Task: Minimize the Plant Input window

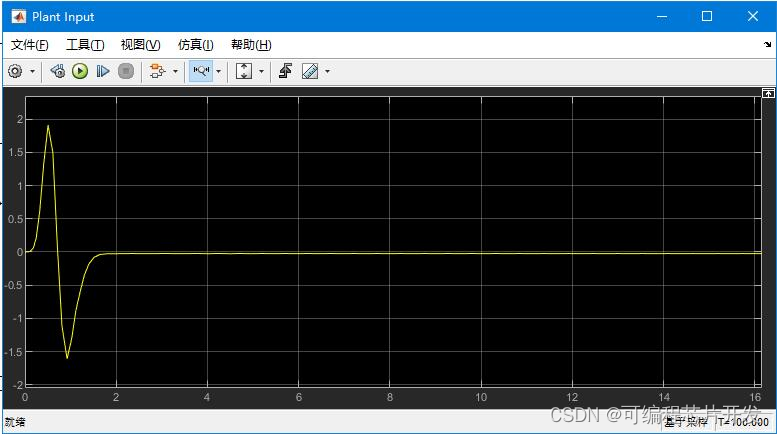Action: [662, 16]
